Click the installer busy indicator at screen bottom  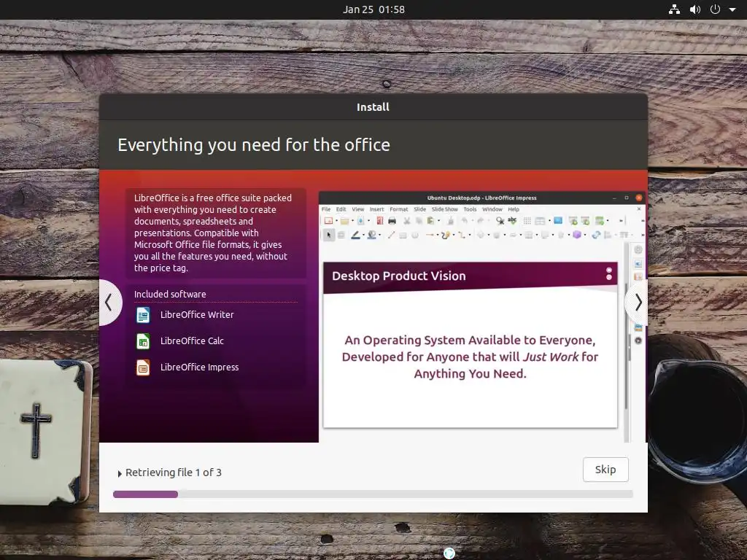point(449,553)
